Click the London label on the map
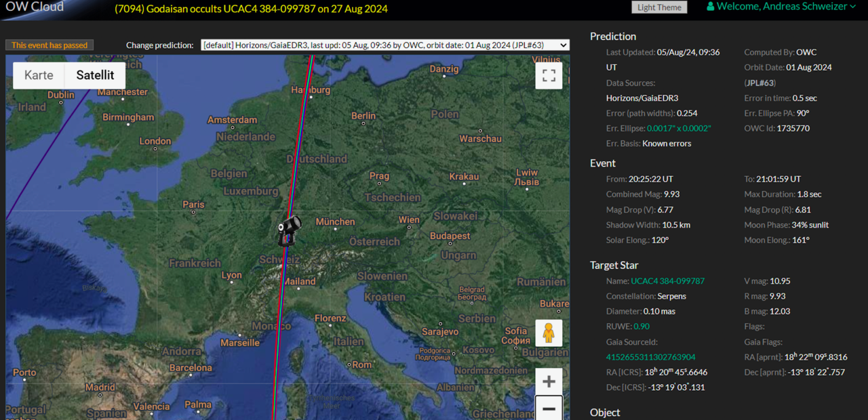 (x=155, y=141)
